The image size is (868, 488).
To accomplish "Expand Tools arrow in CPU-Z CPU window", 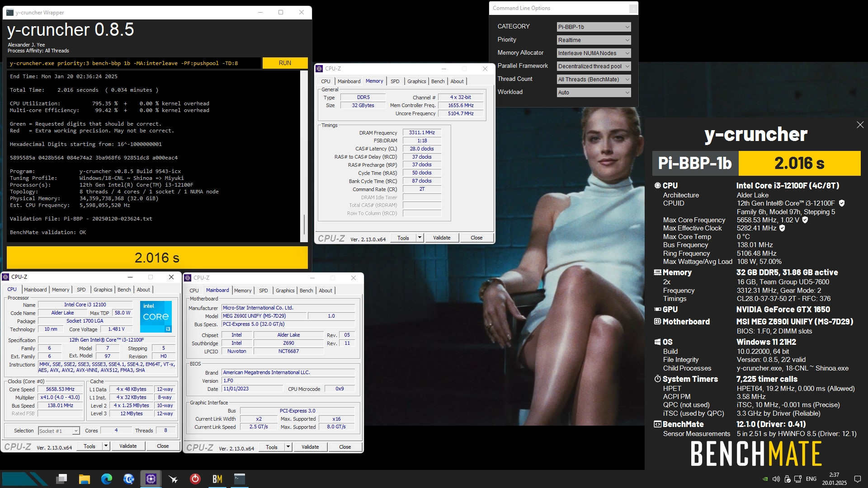I will 106,446.
